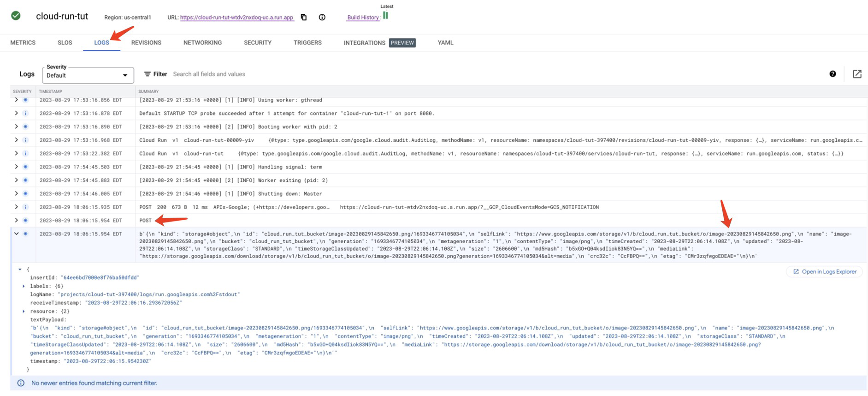Screen dimensions: 868x396
Task: Collapse the root JSON object triangle
Action: 20,269
